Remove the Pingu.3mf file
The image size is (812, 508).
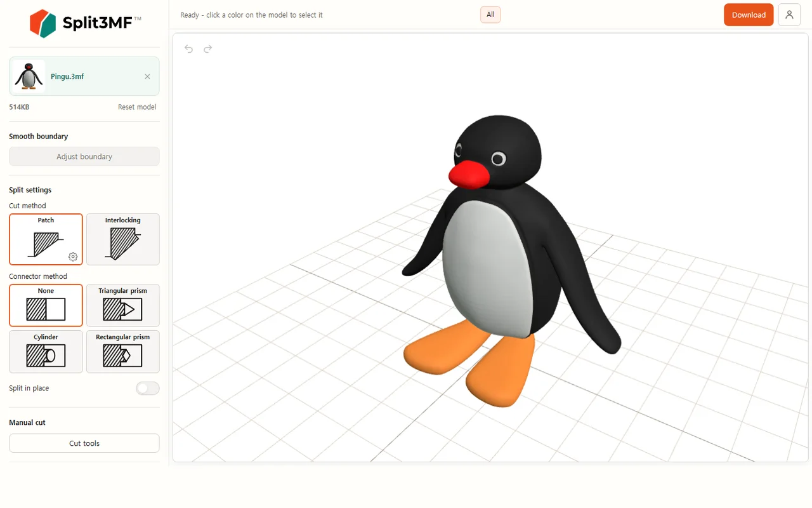147,76
